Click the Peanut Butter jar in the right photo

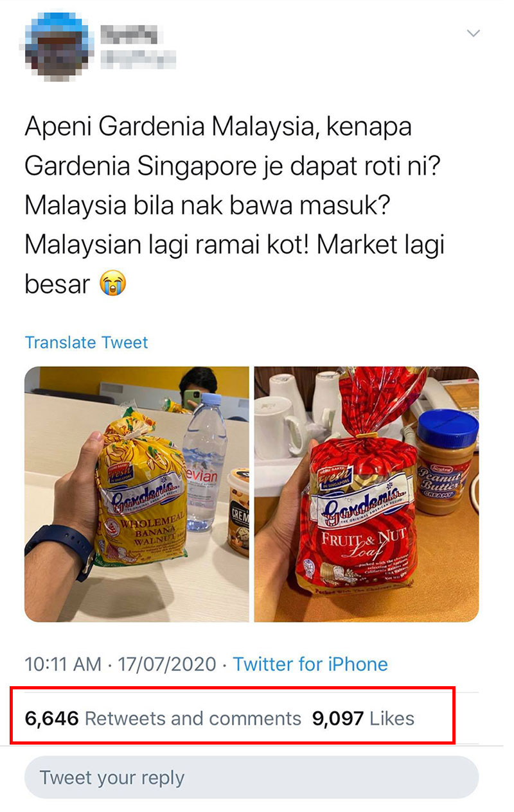[x=448, y=461]
